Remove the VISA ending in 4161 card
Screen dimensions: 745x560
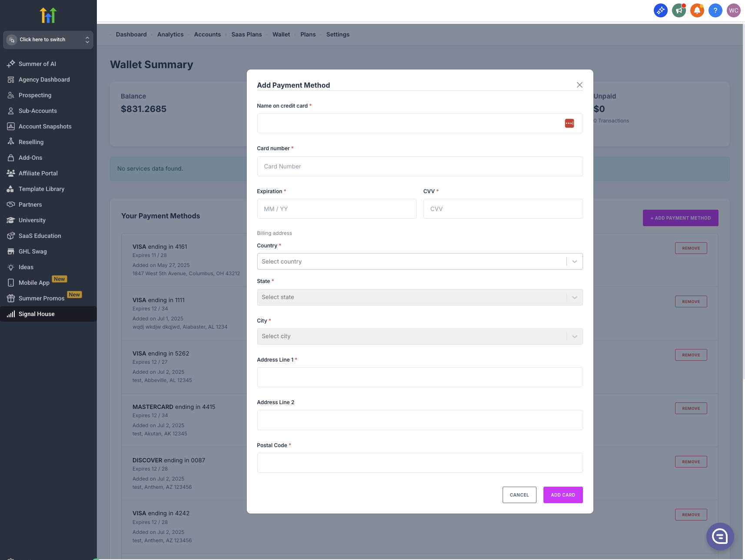(x=691, y=248)
